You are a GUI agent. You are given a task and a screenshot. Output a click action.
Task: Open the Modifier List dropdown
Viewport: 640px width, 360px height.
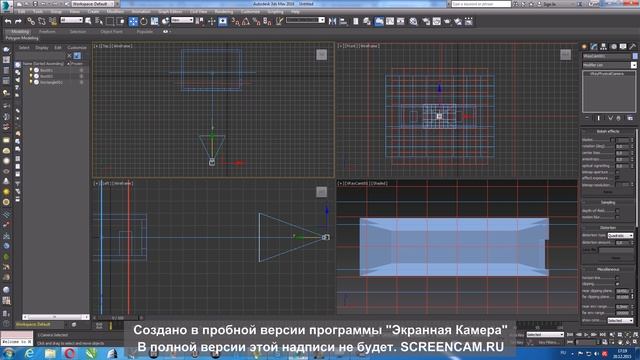609,65
